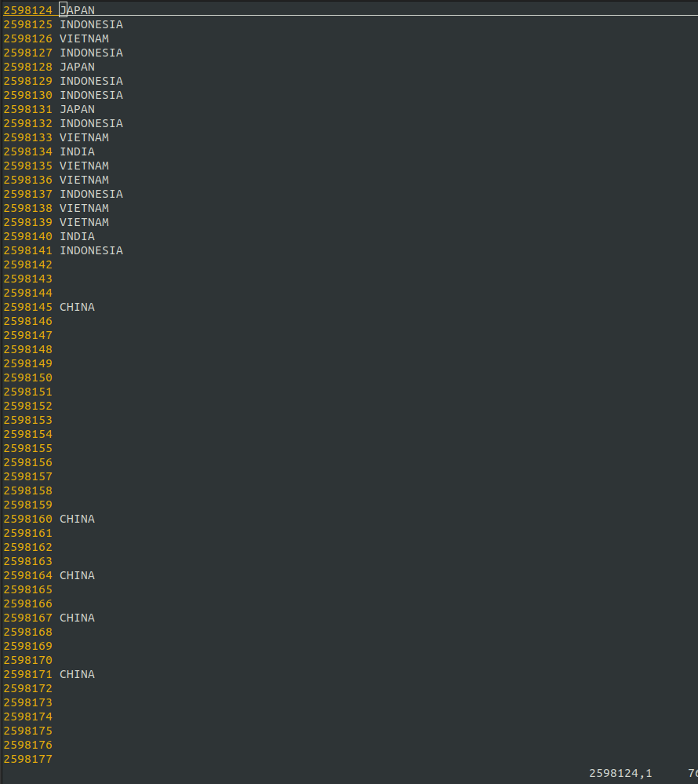Click line number 2598128 in gutter
The height and width of the screenshot is (784, 698).
pyautogui.click(x=27, y=67)
